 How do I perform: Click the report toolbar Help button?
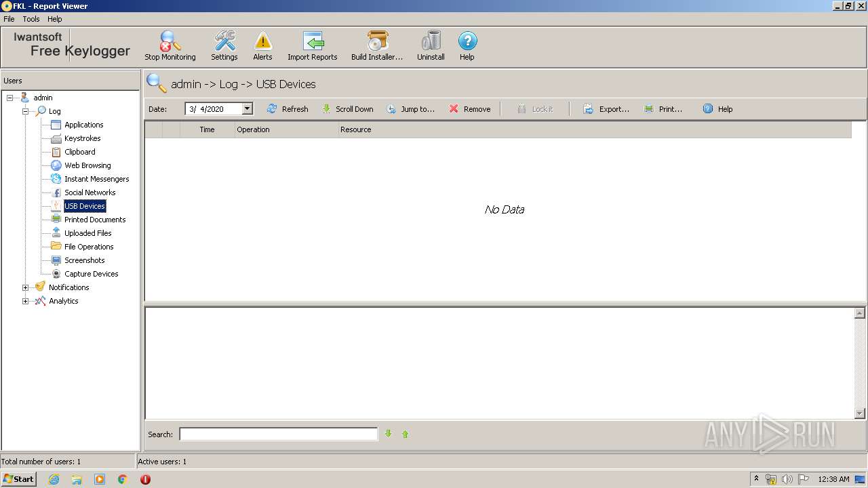point(717,108)
